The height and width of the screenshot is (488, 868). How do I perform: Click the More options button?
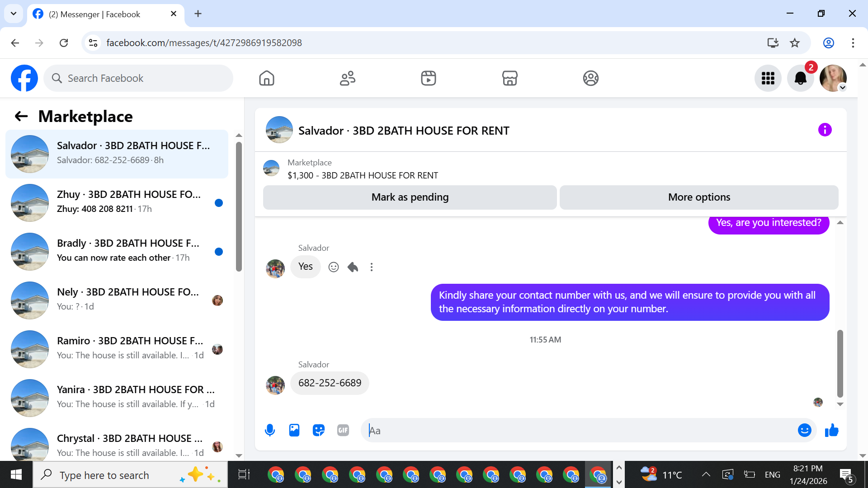699,197
